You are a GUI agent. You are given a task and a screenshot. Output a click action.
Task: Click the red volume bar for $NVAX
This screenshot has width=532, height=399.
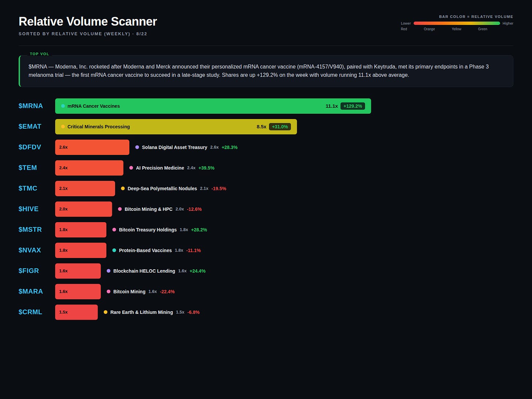(x=81, y=250)
